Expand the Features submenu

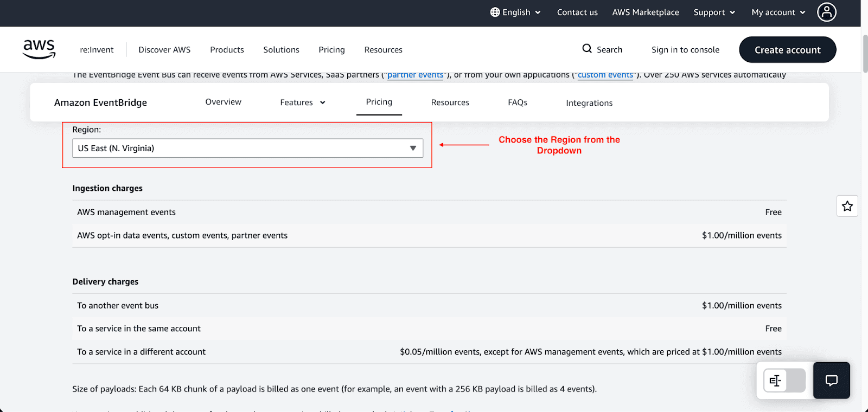pos(303,102)
